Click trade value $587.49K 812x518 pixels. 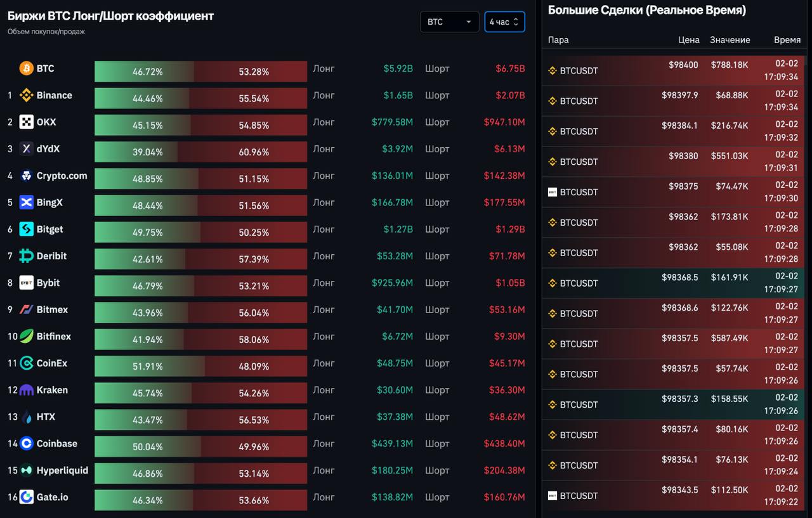click(730, 338)
